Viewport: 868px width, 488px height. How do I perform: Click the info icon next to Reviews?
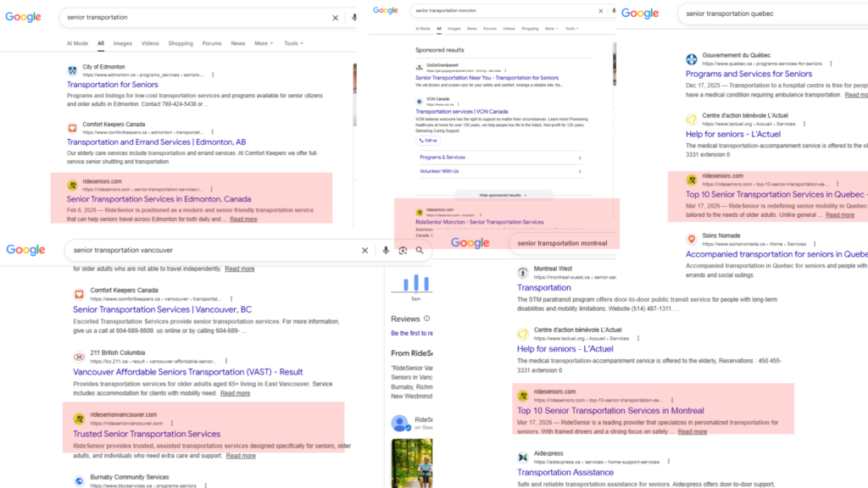(427, 319)
